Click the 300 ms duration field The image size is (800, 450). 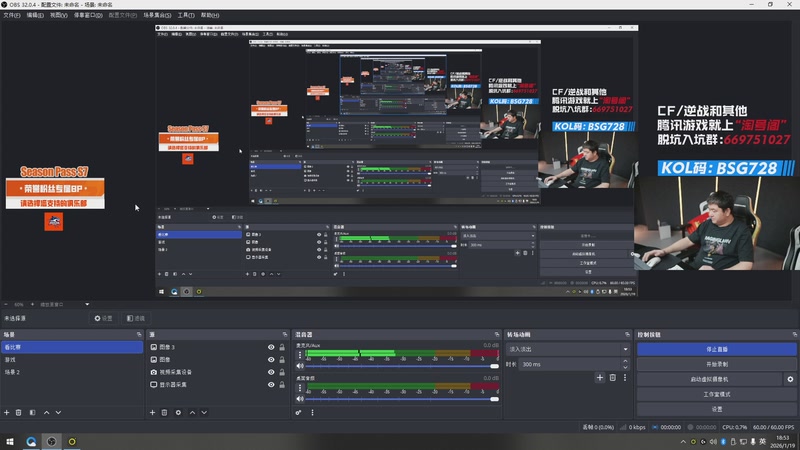(570, 364)
